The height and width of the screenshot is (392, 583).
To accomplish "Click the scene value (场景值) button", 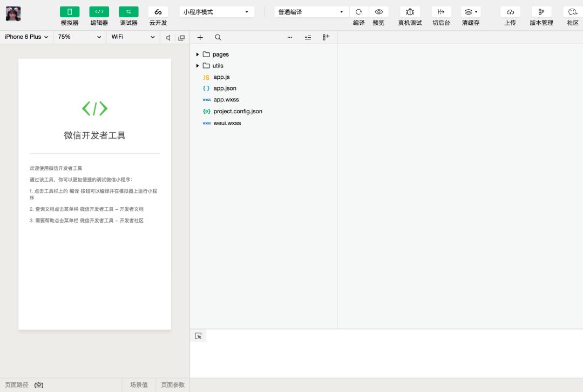I will 139,385.
